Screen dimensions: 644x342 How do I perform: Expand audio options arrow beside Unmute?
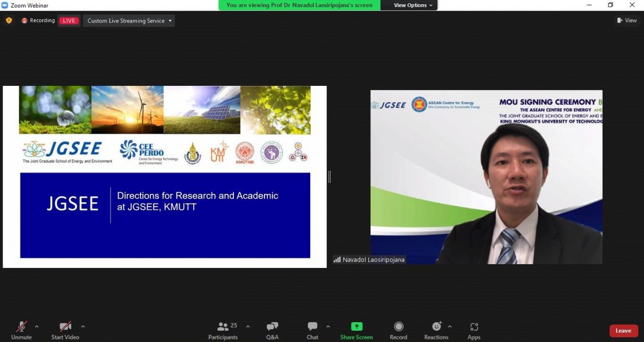(36, 326)
